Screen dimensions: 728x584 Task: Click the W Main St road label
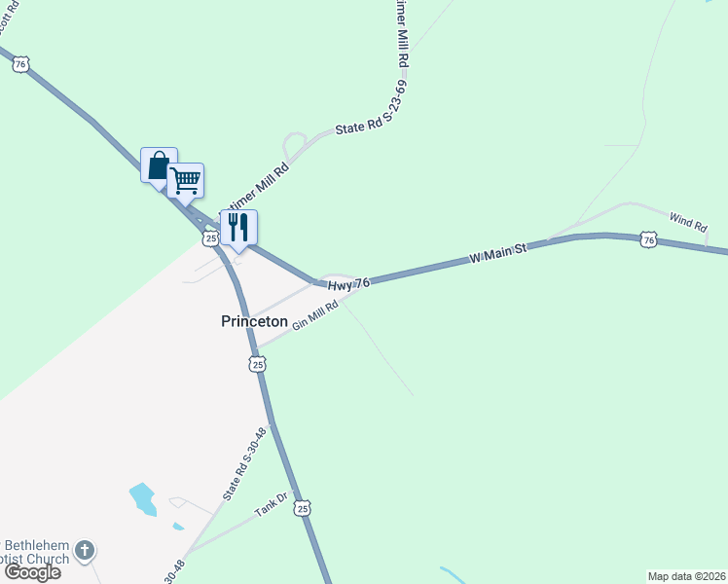(x=497, y=252)
